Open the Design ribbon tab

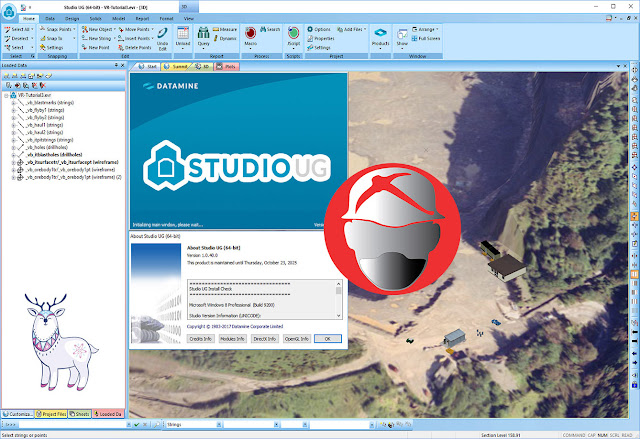coord(72,19)
